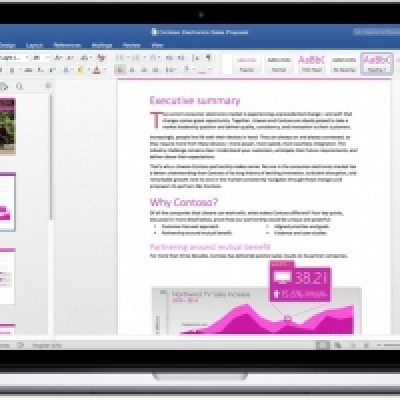This screenshot has width=400, height=400.
Task: Apply the selected Heading 1 style in gallery
Action: 377,64
